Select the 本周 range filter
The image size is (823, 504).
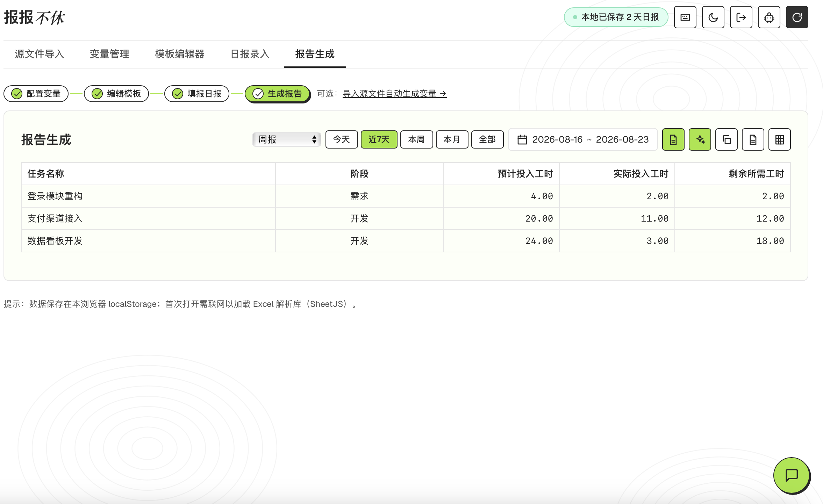[416, 139]
